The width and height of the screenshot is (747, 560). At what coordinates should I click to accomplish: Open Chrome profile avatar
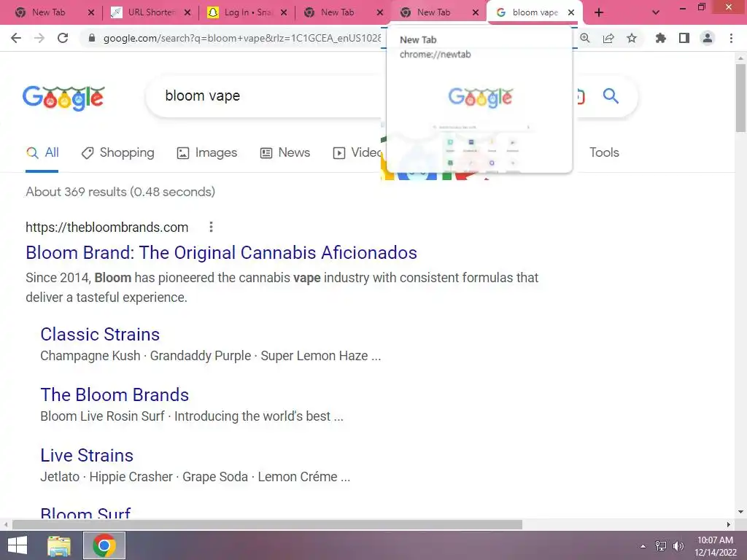click(708, 38)
